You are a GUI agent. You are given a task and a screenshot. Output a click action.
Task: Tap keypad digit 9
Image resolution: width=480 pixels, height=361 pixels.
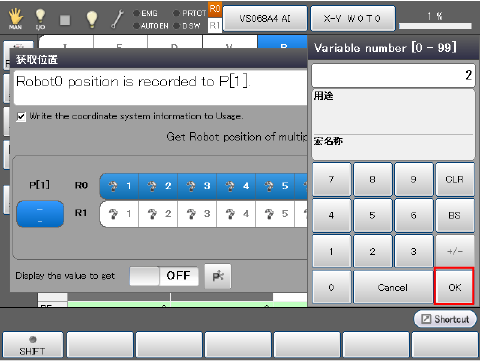pos(414,179)
